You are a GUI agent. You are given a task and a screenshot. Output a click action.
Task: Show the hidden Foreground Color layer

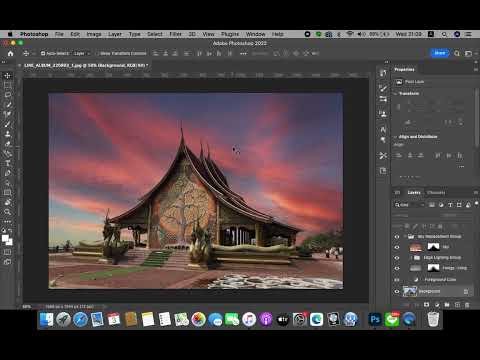point(397,280)
